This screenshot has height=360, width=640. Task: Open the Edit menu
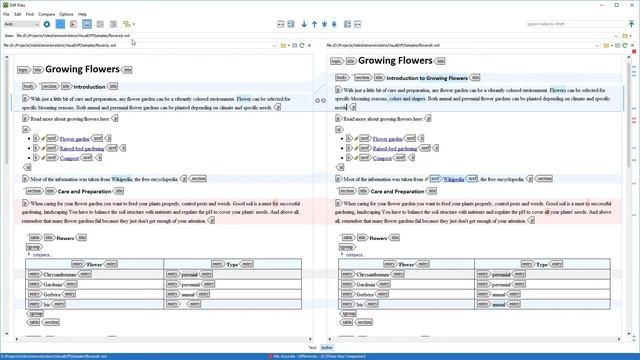click(18, 14)
